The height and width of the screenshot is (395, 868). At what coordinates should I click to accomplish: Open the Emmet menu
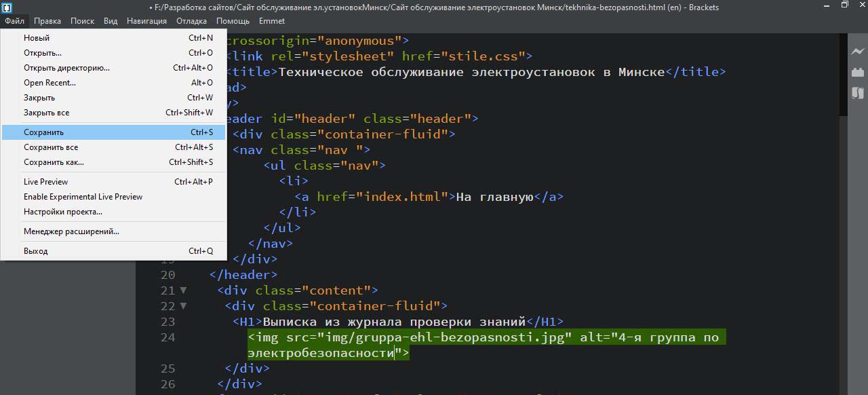tap(271, 21)
